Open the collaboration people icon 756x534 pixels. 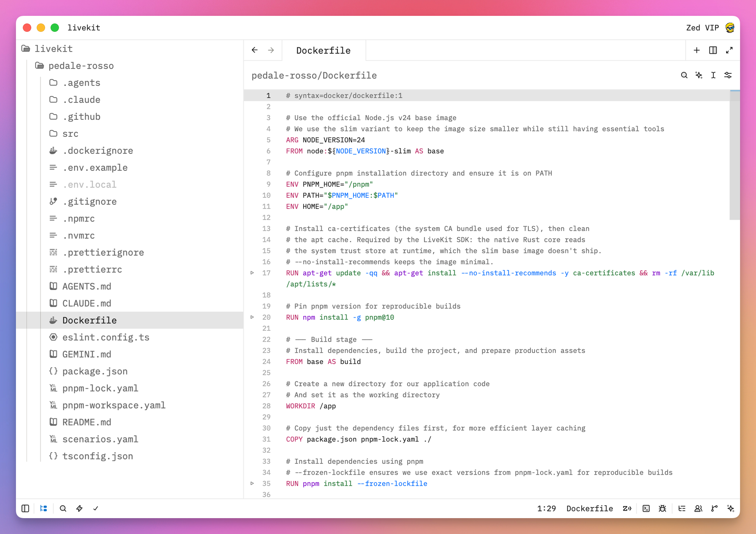coord(698,508)
